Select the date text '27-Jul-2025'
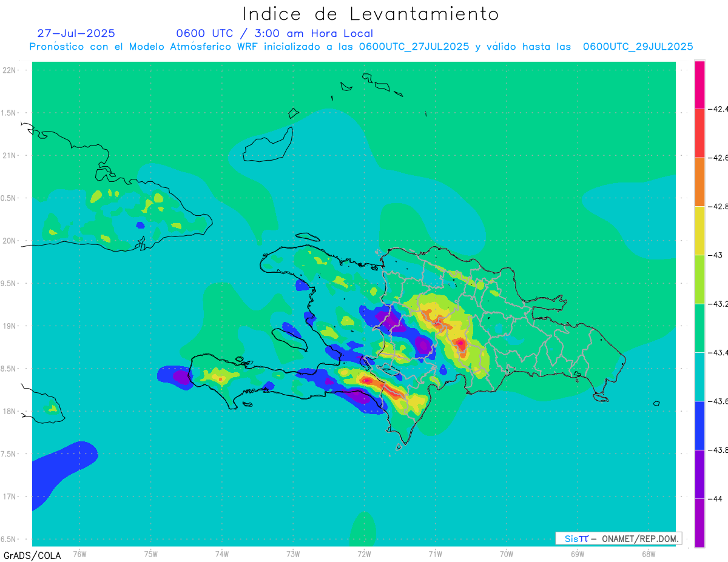728x562 pixels. tap(76, 33)
